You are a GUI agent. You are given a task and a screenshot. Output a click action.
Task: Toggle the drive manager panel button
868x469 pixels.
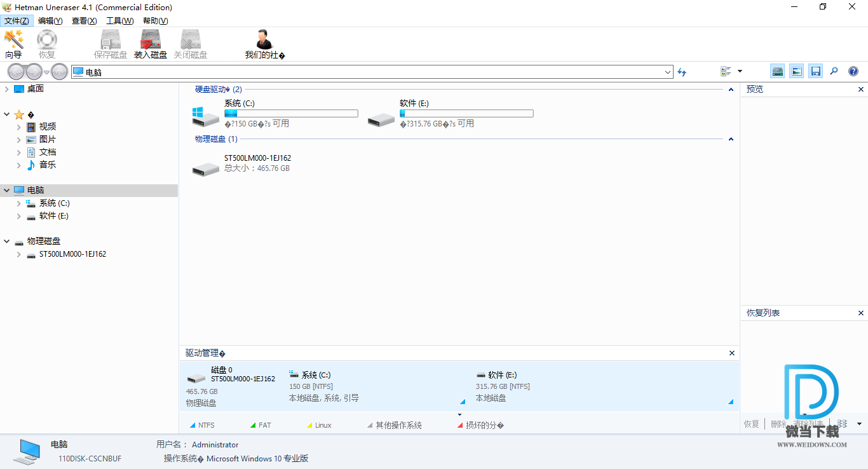click(778, 71)
